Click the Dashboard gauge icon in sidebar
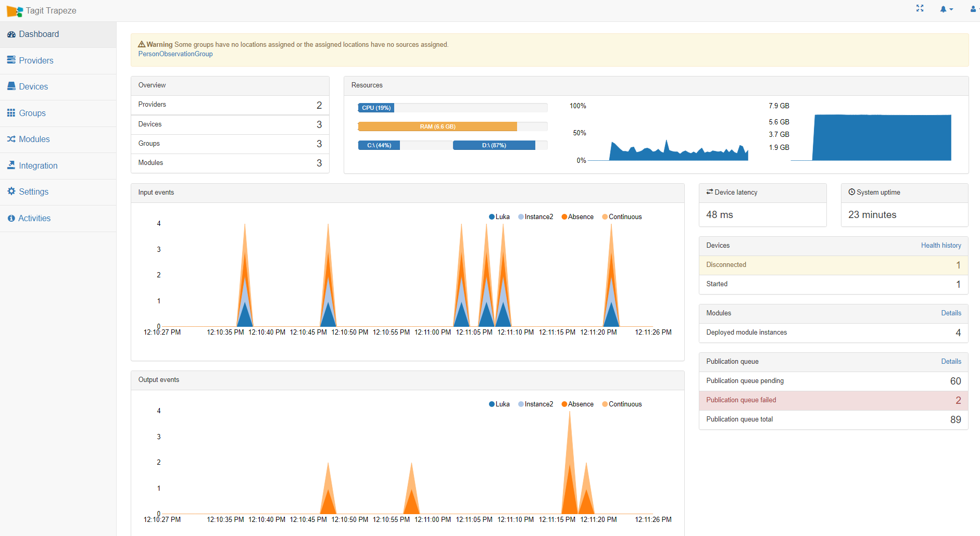The height and width of the screenshot is (536, 980). (x=11, y=34)
